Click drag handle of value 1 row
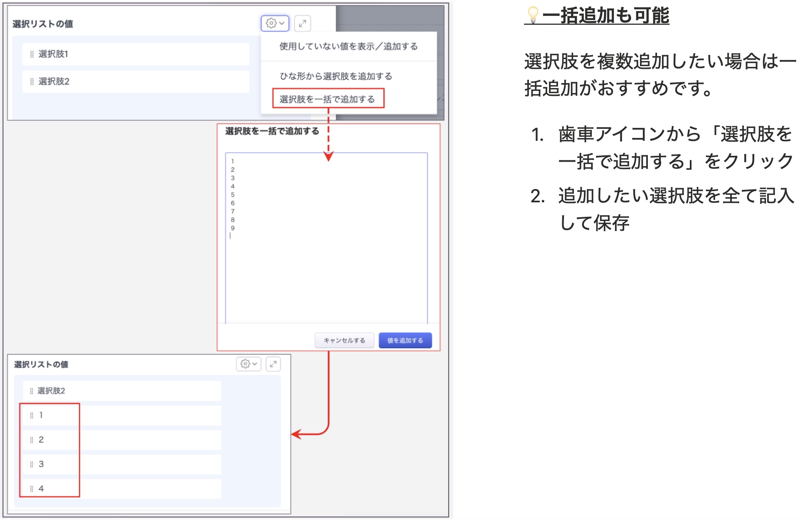 coord(31,415)
